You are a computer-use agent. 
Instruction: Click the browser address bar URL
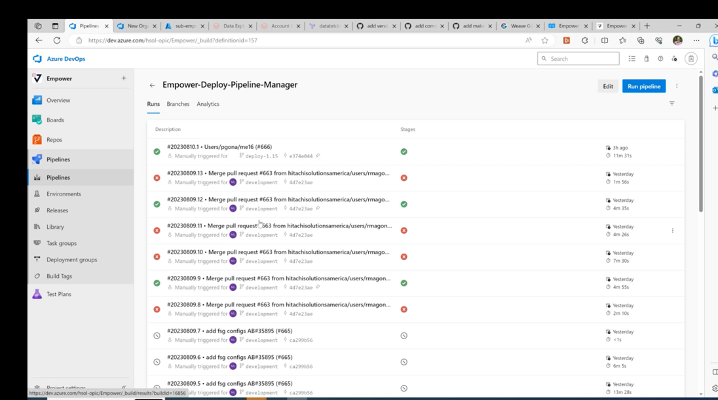(x=173, y=40)
